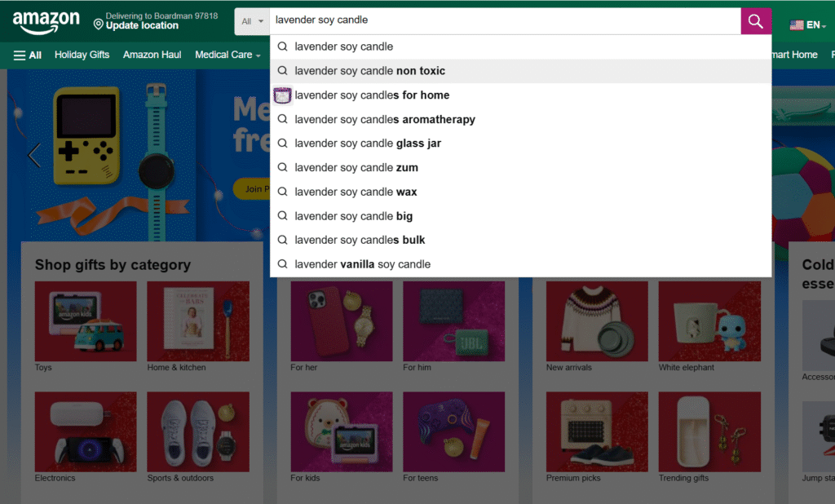
Task: Pick 'lavender soy candles bulk' suggestion
Action: coord(360,240)
